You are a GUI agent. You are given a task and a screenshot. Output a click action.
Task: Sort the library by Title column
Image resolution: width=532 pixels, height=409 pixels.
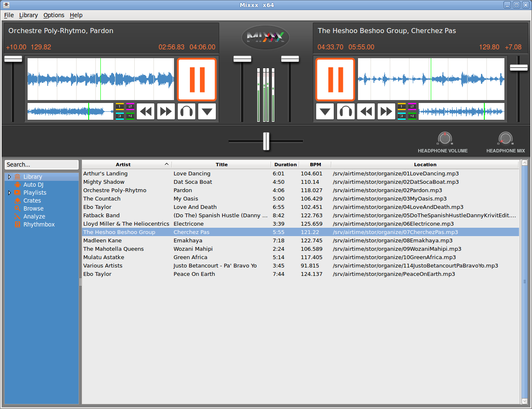click(222, 165)
